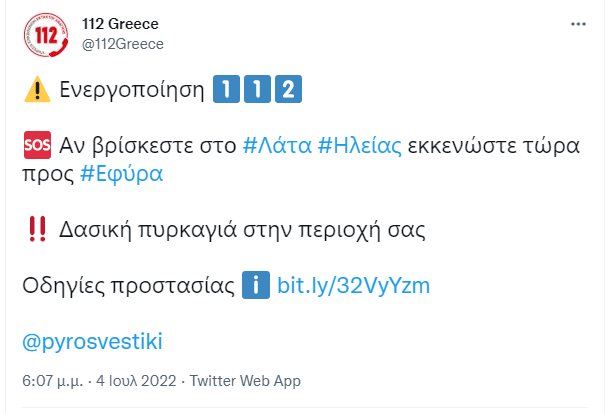Click the Οδηγίες προστασίας text
610x413 pixels.
point(128,286)
